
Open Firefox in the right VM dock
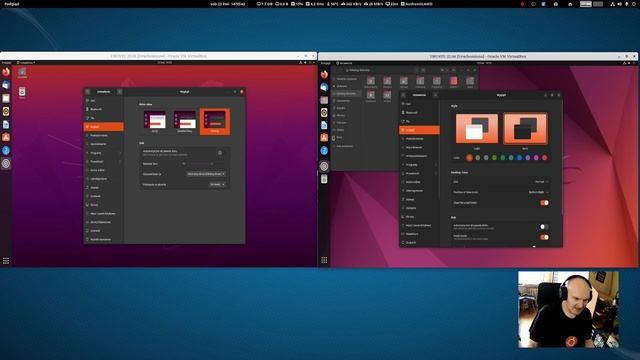pos(324,74)
